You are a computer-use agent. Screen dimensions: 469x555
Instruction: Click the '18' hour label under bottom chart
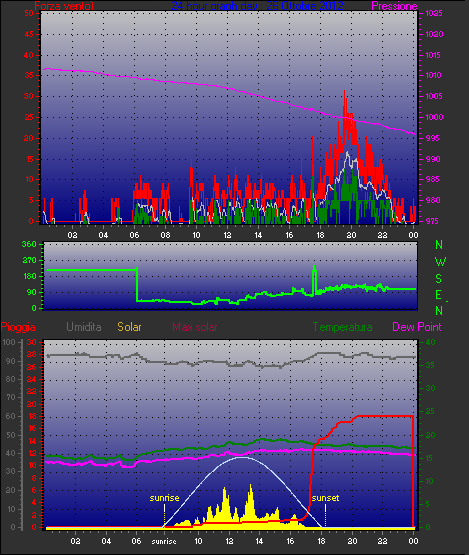(x=321, y=541)
